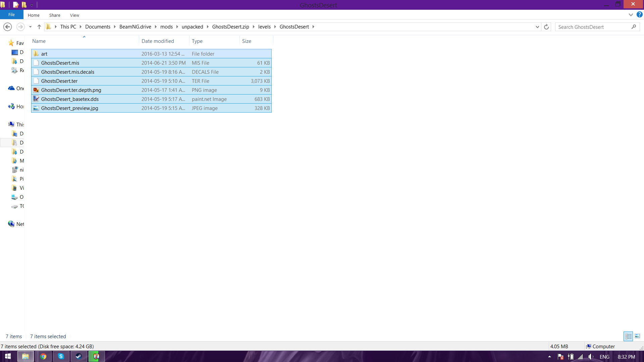This screenshot has width=644, height=362.
Task: Click the Properties quick access icon
Action: 16,5
